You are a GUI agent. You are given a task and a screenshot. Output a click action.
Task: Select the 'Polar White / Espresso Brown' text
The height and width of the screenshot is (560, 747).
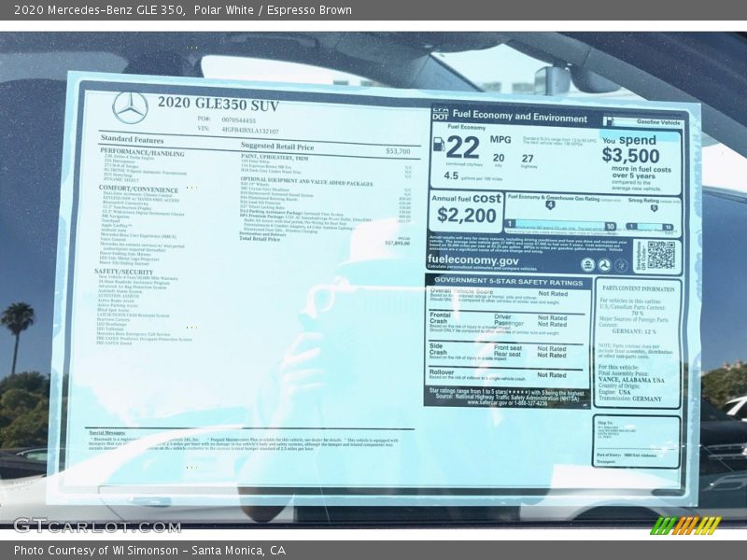[x=273, y=9]
